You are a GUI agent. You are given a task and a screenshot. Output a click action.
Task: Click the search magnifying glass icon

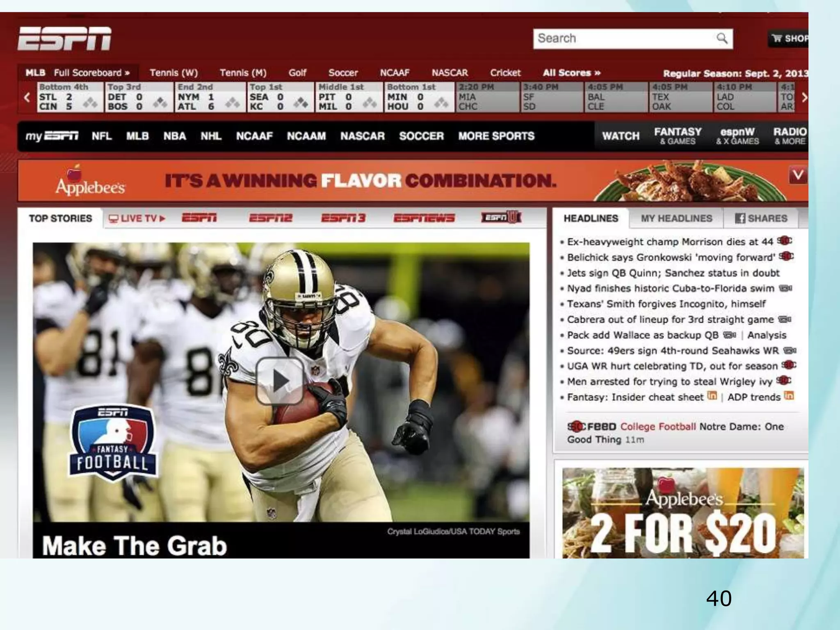722,39
